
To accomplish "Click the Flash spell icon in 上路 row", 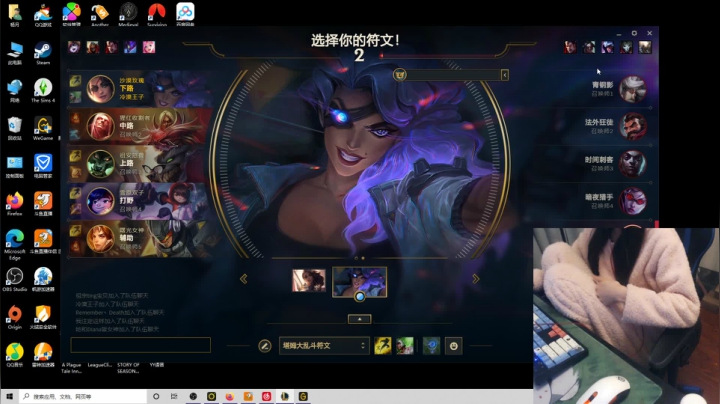I will pyautogui.click(x=75, y=157).
